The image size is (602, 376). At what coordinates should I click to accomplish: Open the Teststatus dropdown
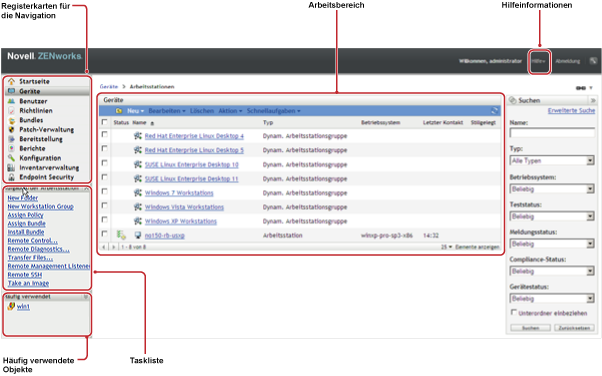pyautogui.click(x=552, y=217)
